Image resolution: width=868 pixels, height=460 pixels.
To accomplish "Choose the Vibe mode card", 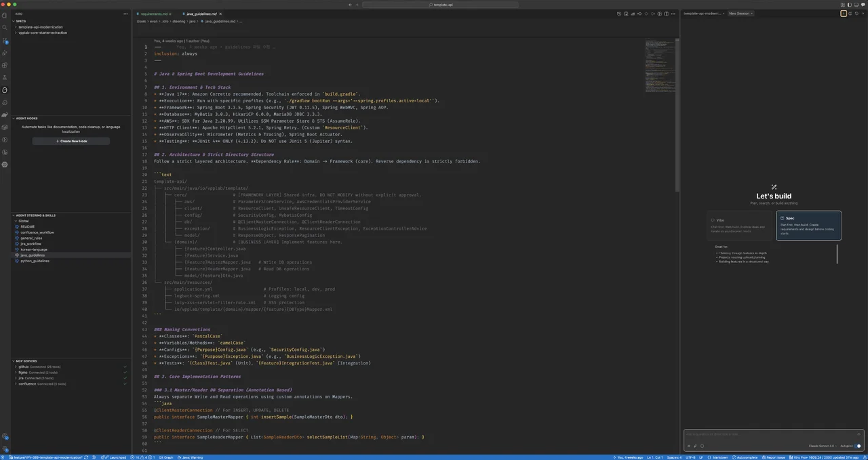I will 741,226.
